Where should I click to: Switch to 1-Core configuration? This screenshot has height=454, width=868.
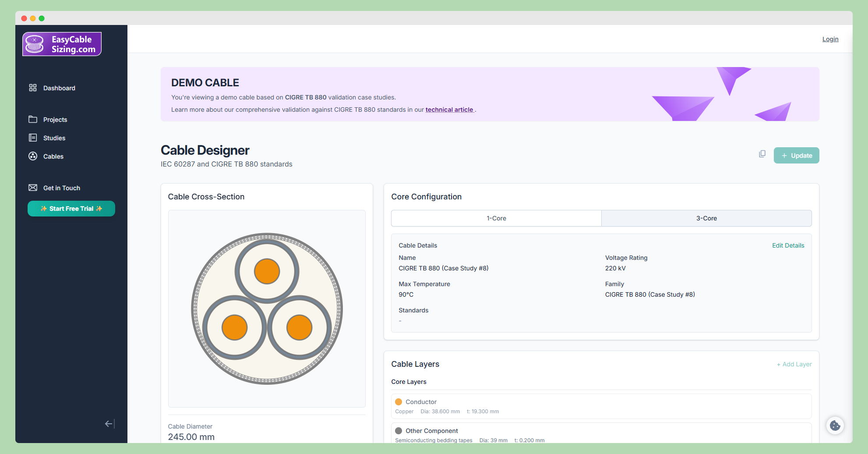pyautogui.click(x=496, y=218)
